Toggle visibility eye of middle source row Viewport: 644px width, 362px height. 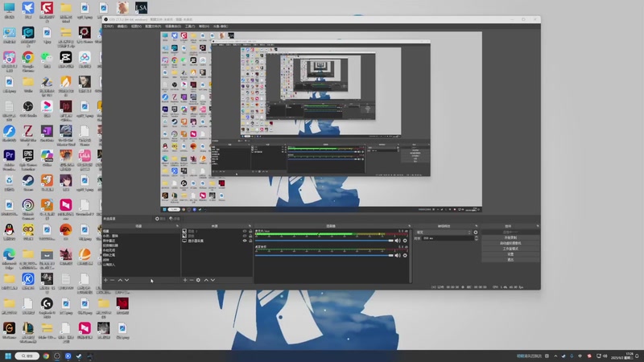point(245,236)
